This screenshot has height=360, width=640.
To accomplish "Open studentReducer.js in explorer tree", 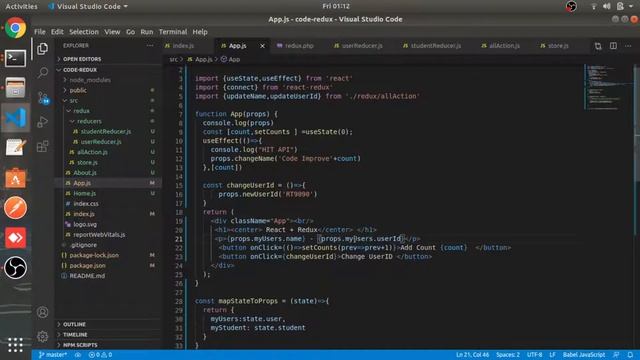I will coord(106,131).
